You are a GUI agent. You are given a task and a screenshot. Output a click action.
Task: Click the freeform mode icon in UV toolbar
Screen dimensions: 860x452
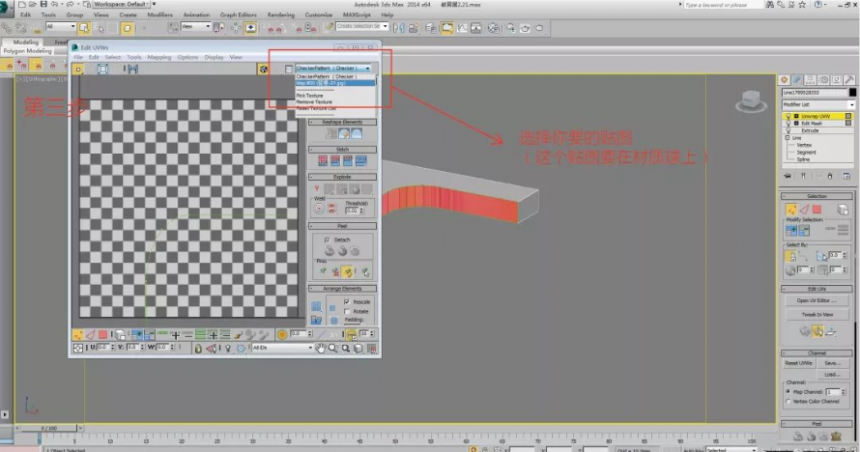(103, 69)
